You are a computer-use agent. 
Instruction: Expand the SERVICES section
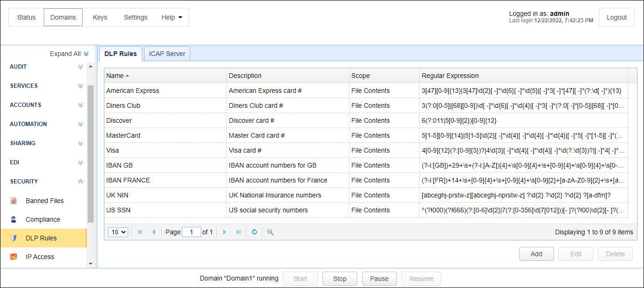81,86
